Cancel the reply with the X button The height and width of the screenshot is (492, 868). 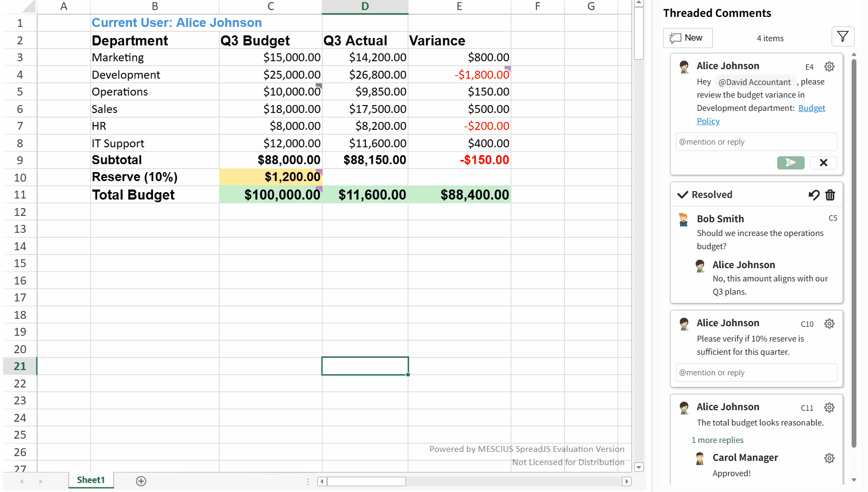(x=823, y=163)
